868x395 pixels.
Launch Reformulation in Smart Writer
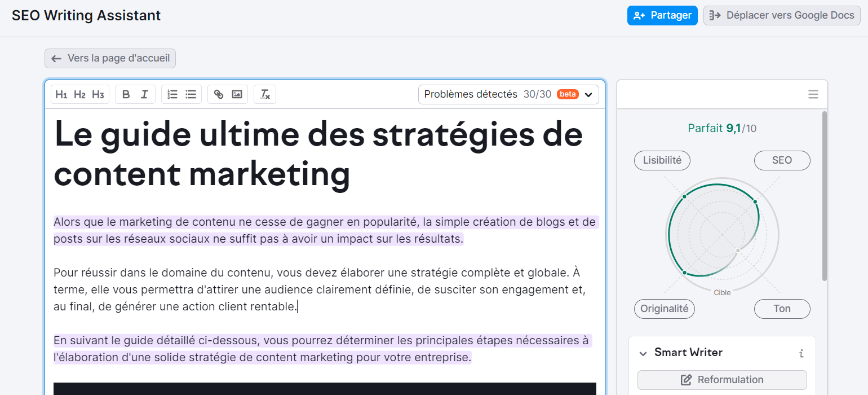coord(722,379)
